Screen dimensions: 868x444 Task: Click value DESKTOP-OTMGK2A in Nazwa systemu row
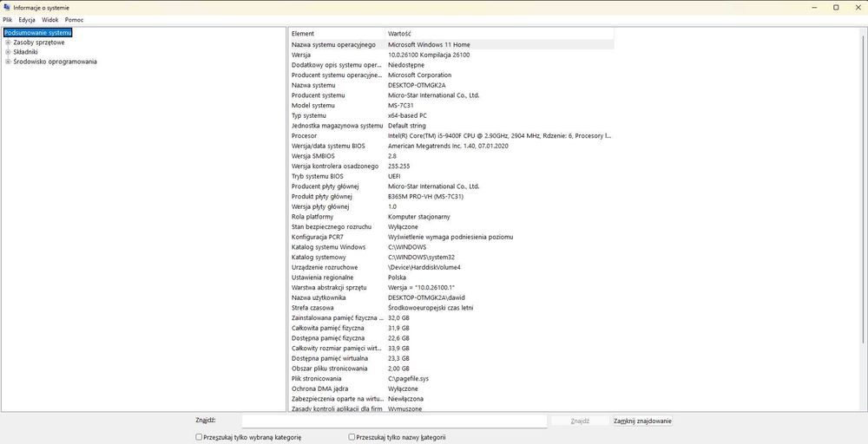coord(417,85)
